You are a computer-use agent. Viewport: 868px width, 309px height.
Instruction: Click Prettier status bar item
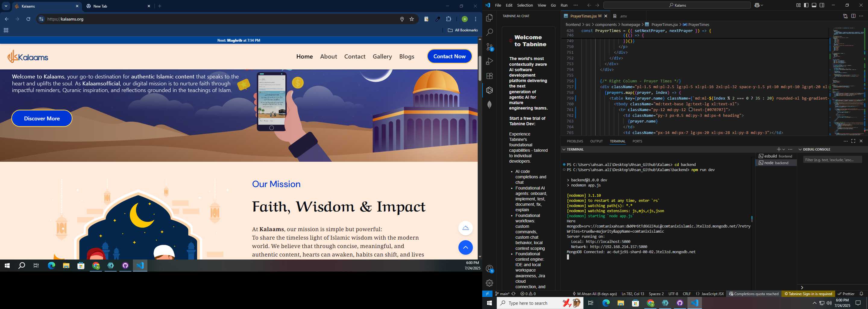point(846,294)
